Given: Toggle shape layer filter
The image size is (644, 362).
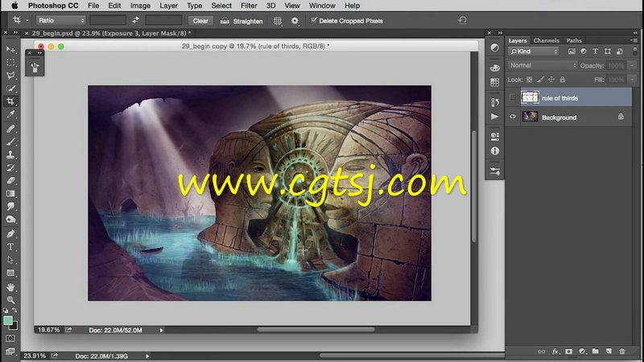Looking at the screenshot, I should point(608,51).
